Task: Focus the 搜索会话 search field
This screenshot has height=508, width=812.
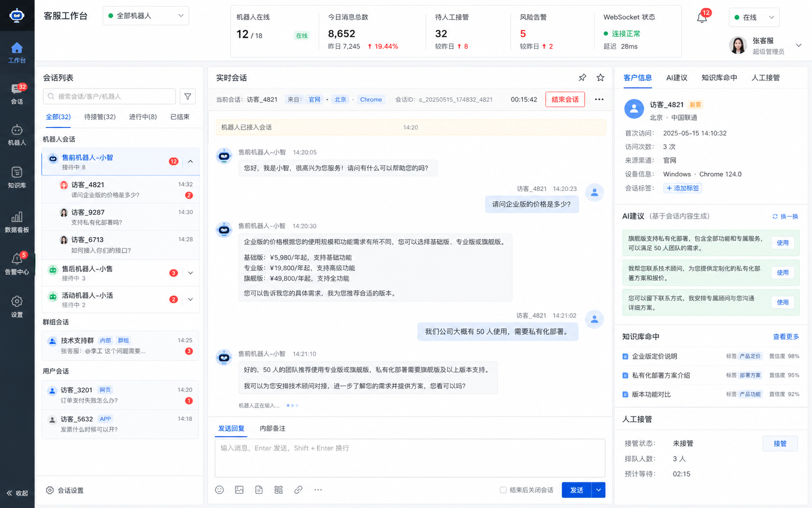Action: tap(110, 96)
